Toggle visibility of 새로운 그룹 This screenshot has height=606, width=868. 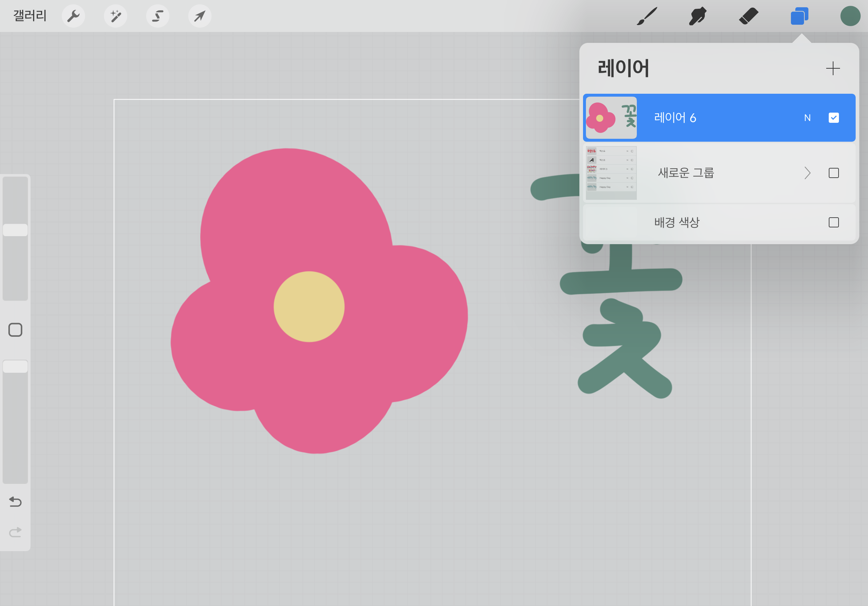click(x=833, y=173)
